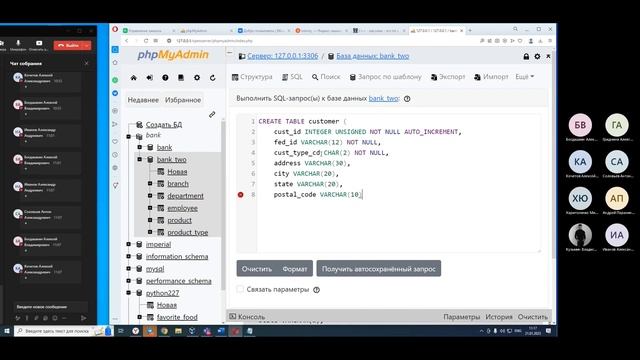Viewport: 640px width, 360px height.
Task: Click the Консоль console icon
Action: [233, 316]
